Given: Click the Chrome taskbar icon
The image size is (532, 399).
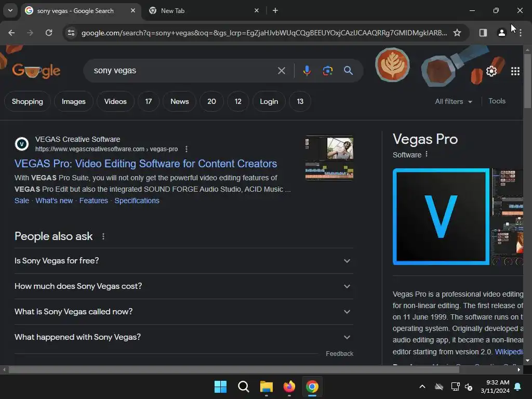Looking at the screenshot, I should (312, 387).
